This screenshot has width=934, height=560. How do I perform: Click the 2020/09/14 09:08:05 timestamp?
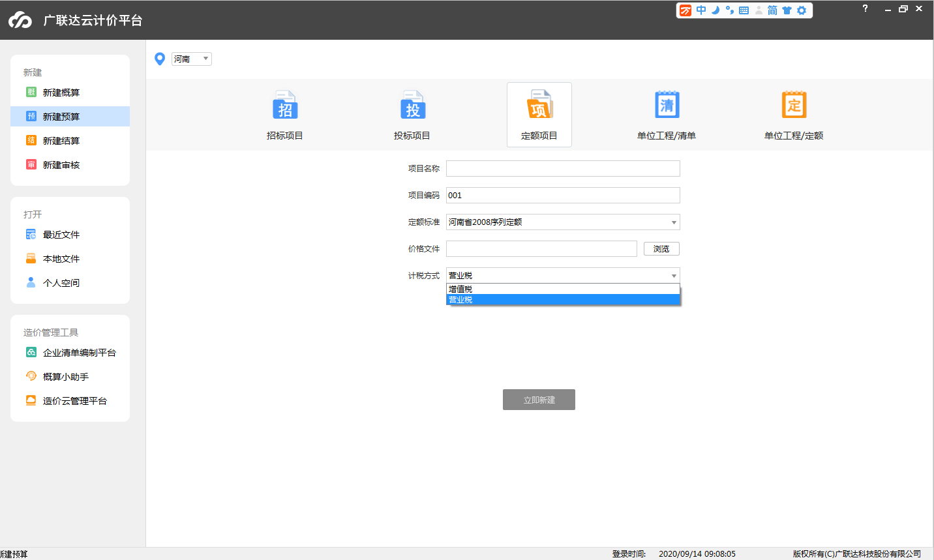coord(697,554)
